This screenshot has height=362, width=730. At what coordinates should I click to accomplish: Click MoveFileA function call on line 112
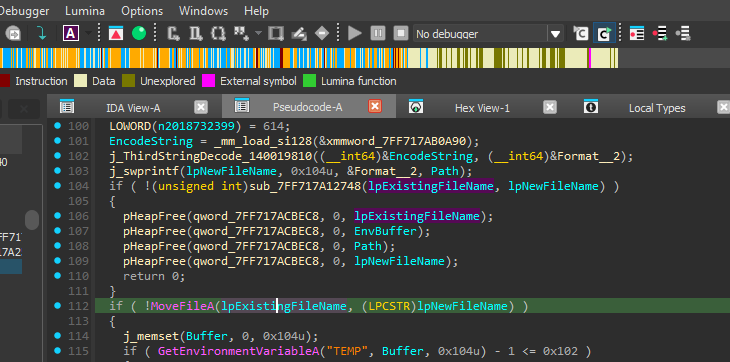click(x=183, y=306)
